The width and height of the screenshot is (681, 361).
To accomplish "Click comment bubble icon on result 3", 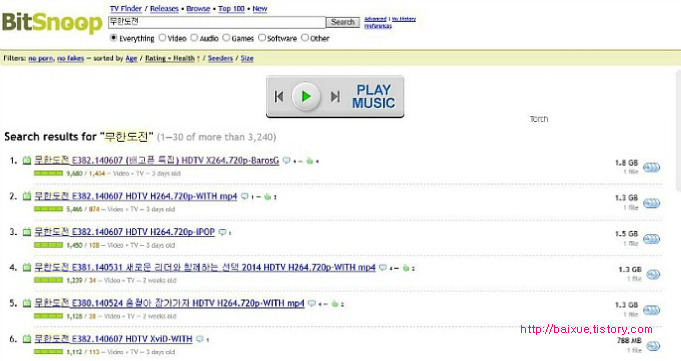I will 222,232.
